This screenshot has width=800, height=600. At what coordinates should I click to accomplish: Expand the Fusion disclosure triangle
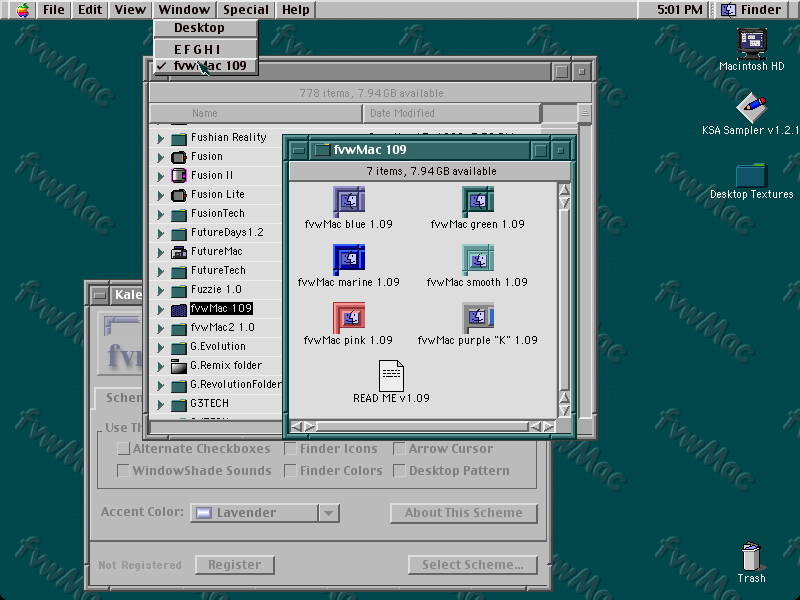pyautogui.click(x=160, y=157)
